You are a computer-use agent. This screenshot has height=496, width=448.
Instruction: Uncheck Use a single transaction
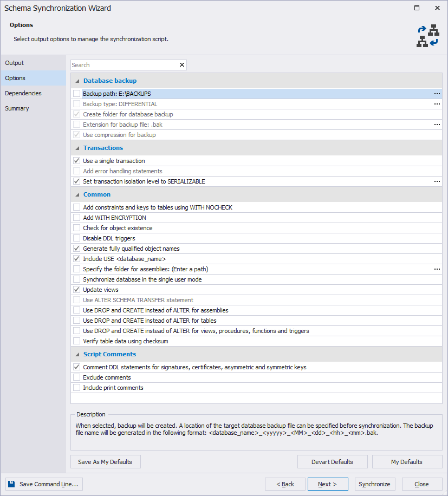tap(76, 161)
